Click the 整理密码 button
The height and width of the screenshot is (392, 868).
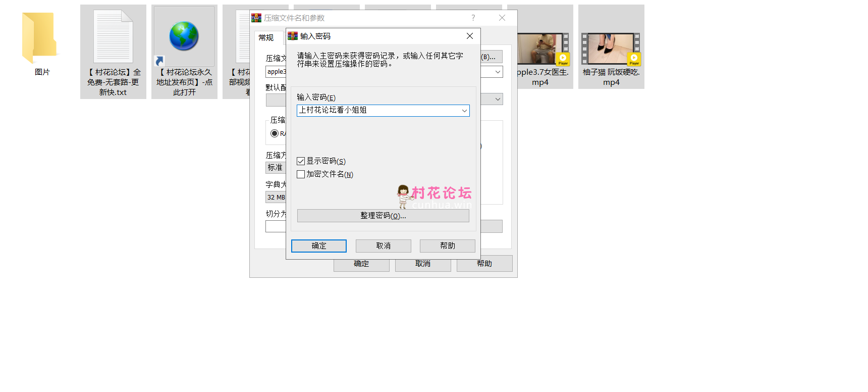click(383, 216)
